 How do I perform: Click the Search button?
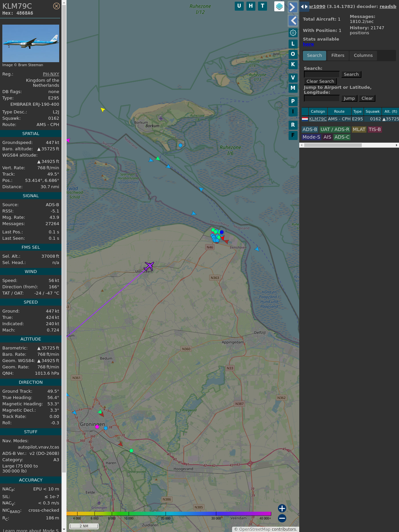[x=351, y=74]
